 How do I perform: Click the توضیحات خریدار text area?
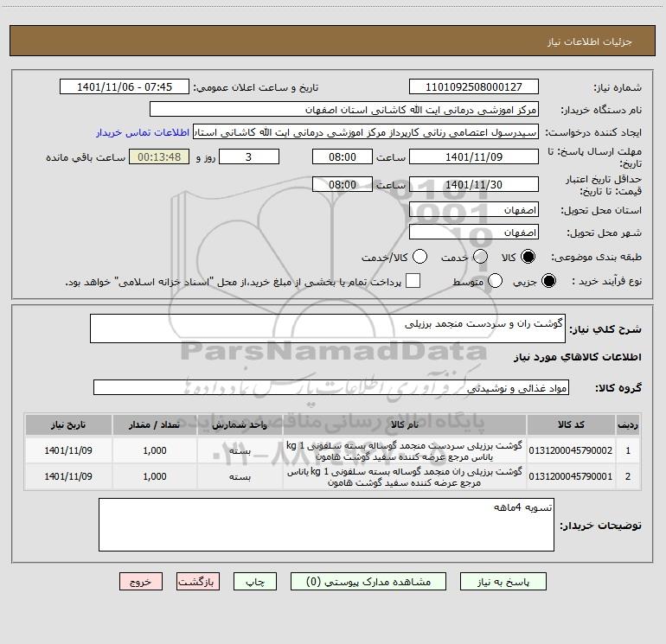click(326, 525)
